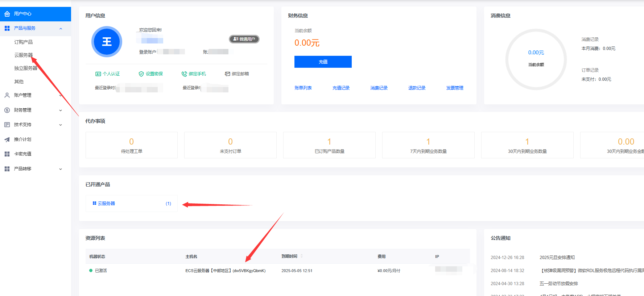Viewport: 644px width, 296px height.
Task: Click the 设置密保 shield icon
Action: coord(141,74)
